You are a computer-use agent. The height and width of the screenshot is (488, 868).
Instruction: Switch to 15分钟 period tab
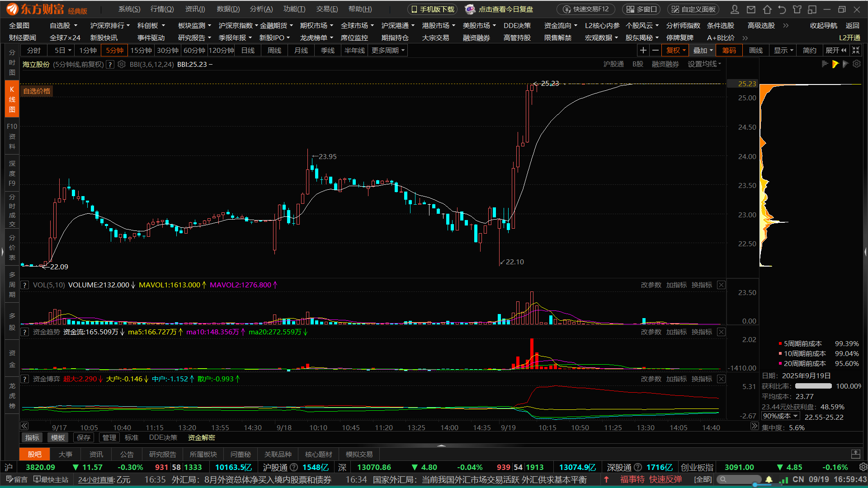pos(141,50)
